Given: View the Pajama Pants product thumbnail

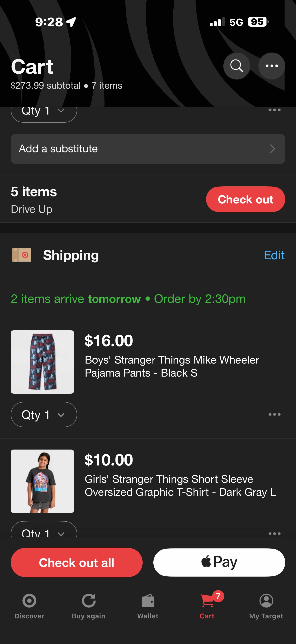Looking at the screenshot, I should (42, 362).
